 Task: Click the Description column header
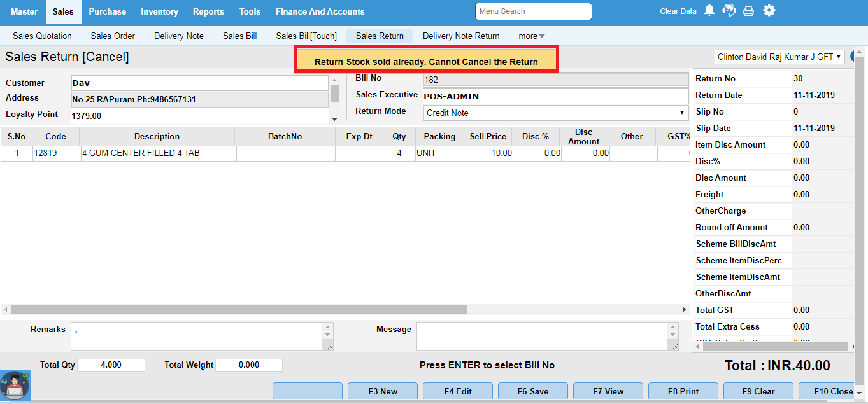[157, 136]
